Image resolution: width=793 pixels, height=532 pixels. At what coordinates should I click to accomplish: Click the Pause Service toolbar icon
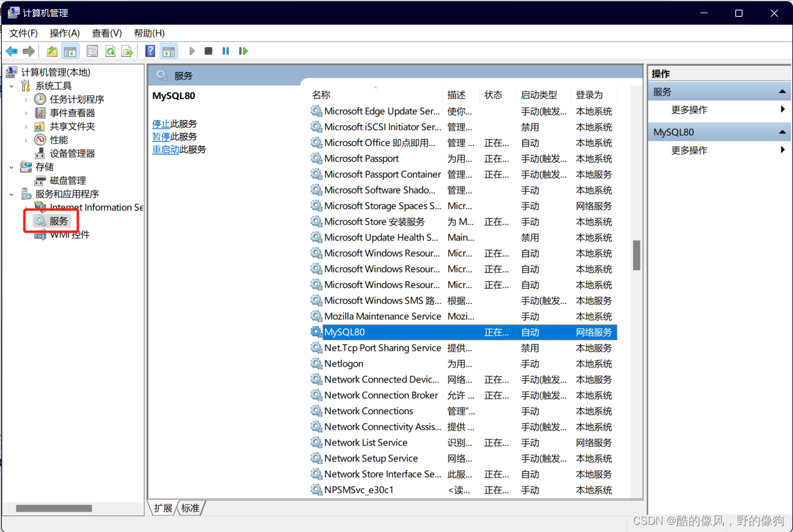[x=226, y=51]
